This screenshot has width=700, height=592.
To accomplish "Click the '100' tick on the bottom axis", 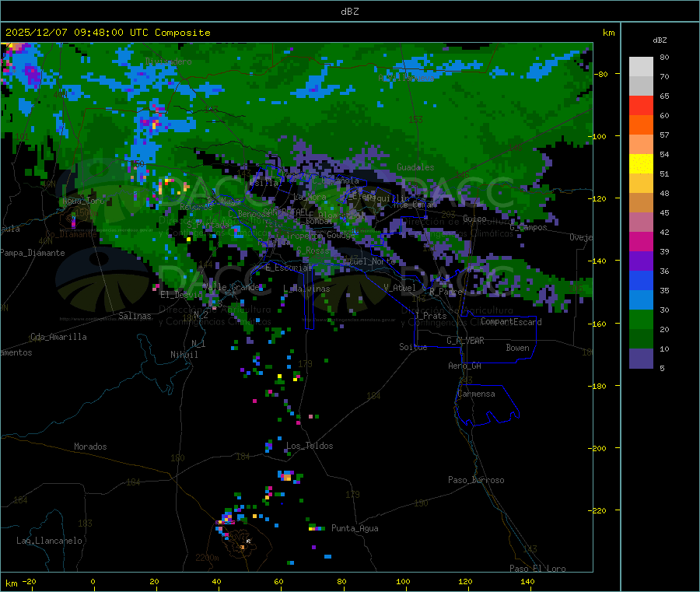I will pos(403,581).
